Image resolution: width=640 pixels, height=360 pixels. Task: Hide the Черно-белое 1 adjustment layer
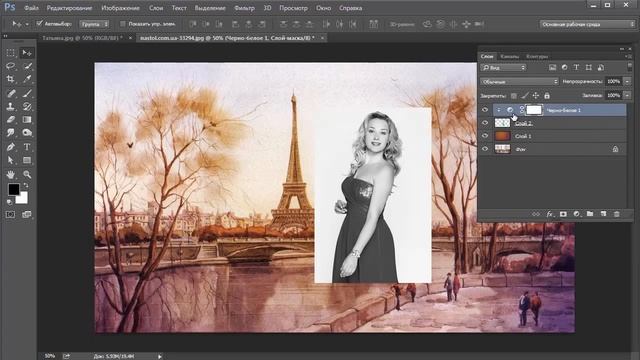pos(485,110)
